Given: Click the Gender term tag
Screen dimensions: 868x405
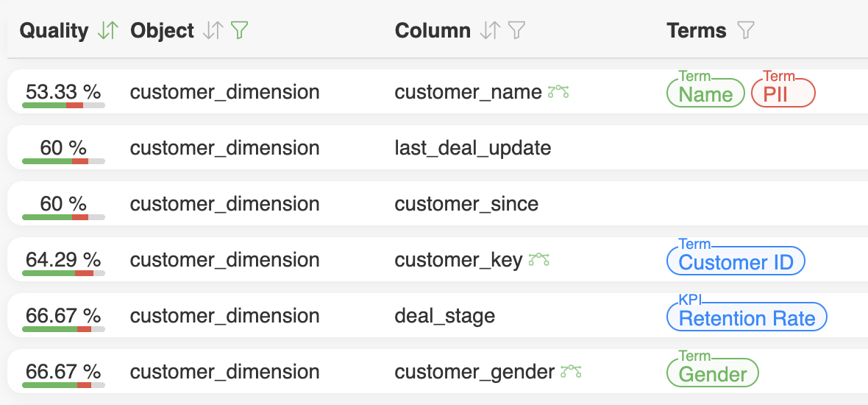Looking at the screenshot, I should (712, 374).
